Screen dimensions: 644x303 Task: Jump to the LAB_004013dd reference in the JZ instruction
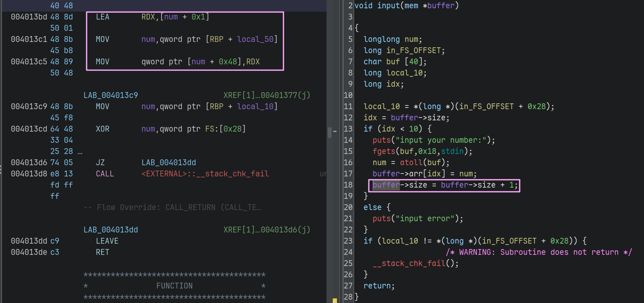(169, 163)
